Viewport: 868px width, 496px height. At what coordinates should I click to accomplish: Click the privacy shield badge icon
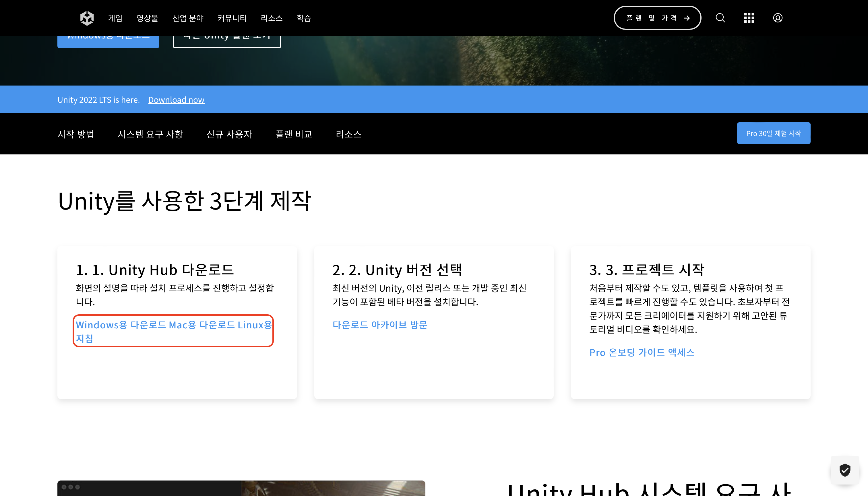(845, 470)
